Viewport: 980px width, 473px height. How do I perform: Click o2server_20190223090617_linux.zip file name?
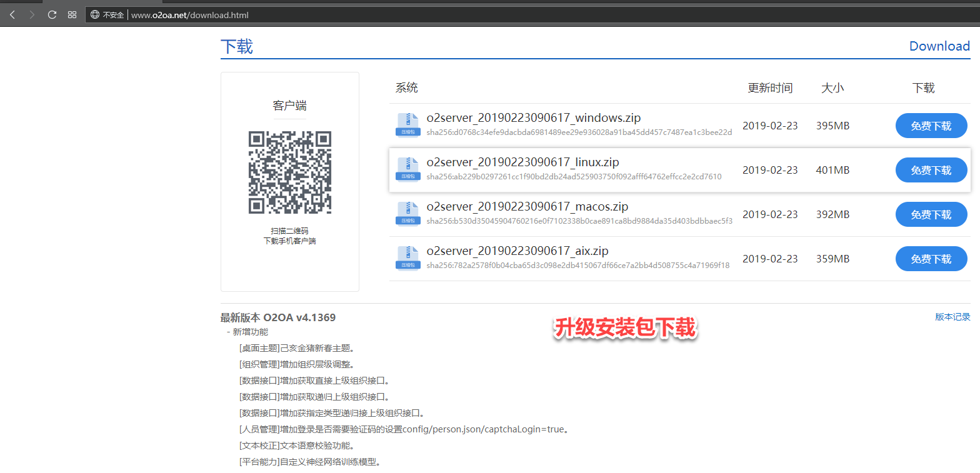(x=523, y=162)
